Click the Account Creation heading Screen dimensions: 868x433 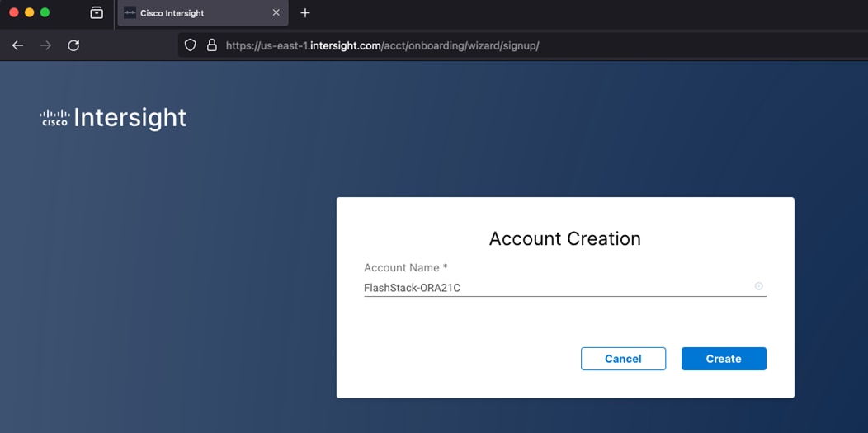point(565,239)
